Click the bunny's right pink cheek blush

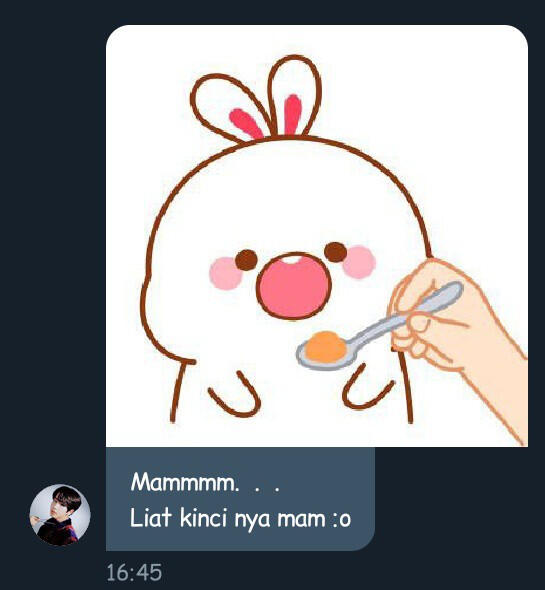point(359,262)
